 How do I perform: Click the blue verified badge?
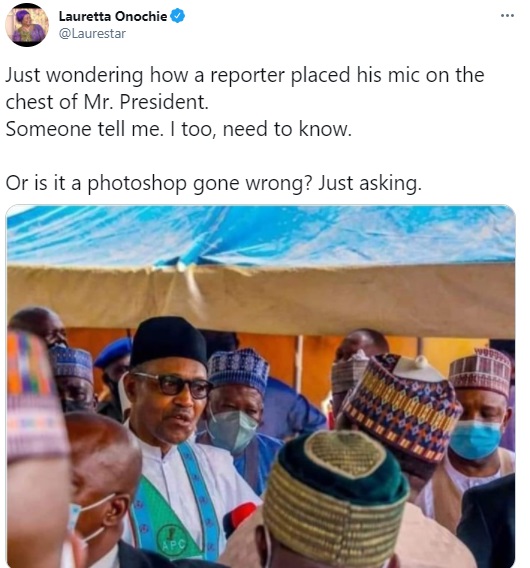point(178,16)
